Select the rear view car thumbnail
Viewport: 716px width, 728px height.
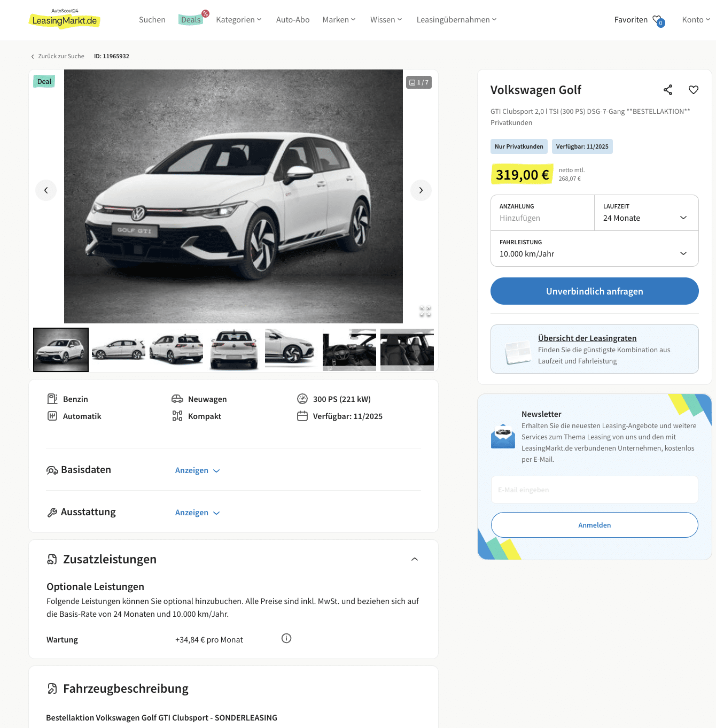point(234,350)
